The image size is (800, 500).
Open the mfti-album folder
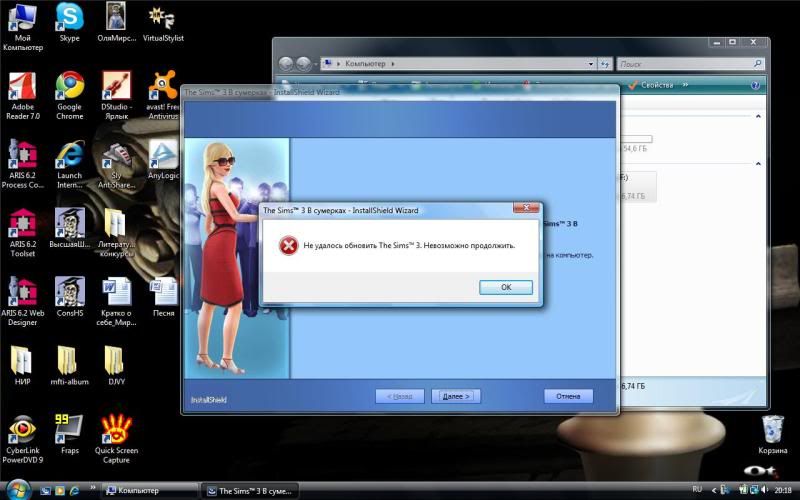[x=69, y=365]
